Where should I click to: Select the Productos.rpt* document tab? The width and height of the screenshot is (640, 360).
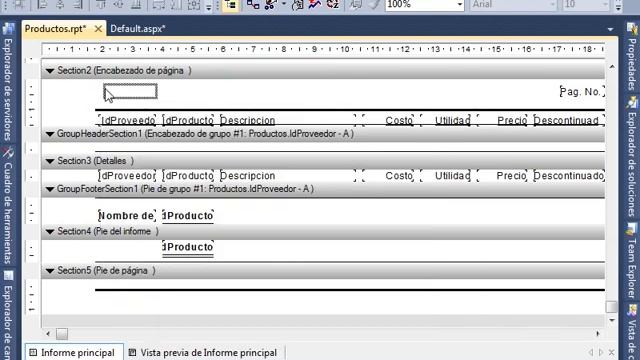coord(56,29)
